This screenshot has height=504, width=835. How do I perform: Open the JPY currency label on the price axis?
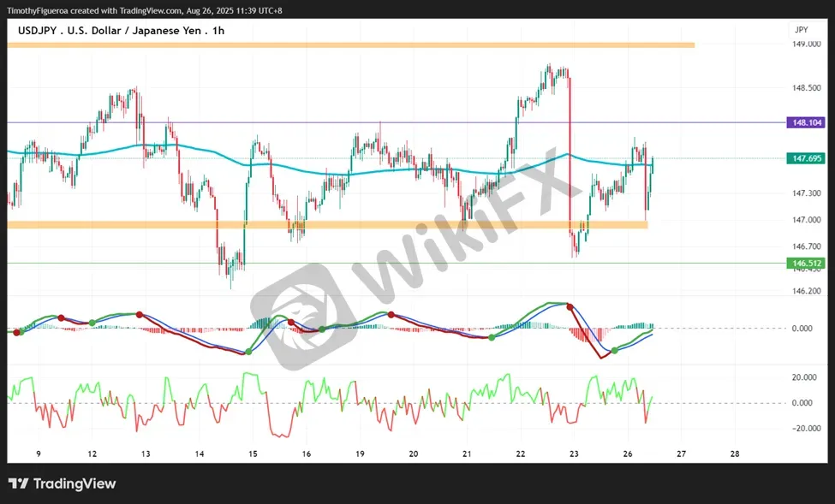pyautogui.click(x=801, y=30)
